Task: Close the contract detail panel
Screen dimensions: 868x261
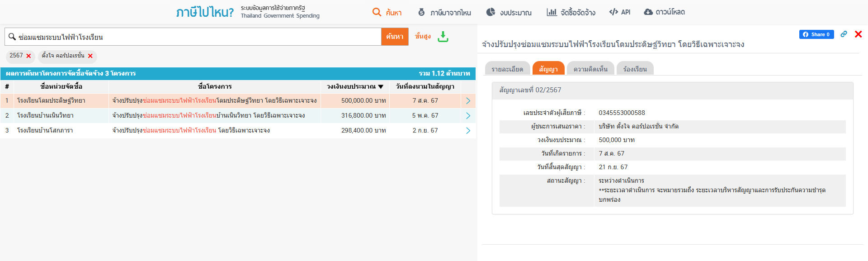Action: tap(858, 34)
